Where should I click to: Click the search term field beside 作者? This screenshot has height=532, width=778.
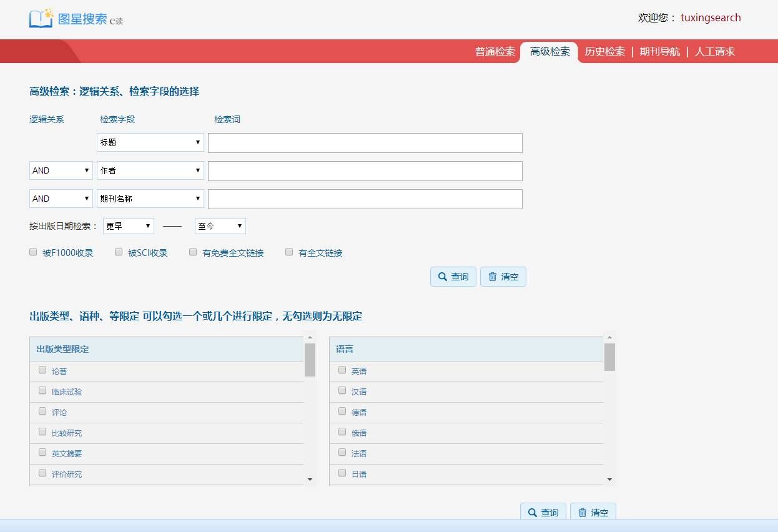pyautogui.click(x=365, y=171)
